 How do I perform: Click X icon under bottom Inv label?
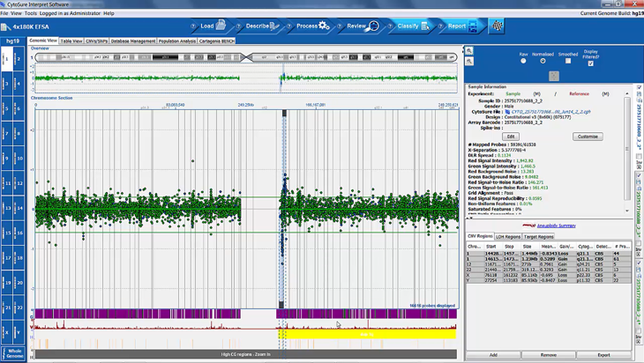[x=639, y=341]
